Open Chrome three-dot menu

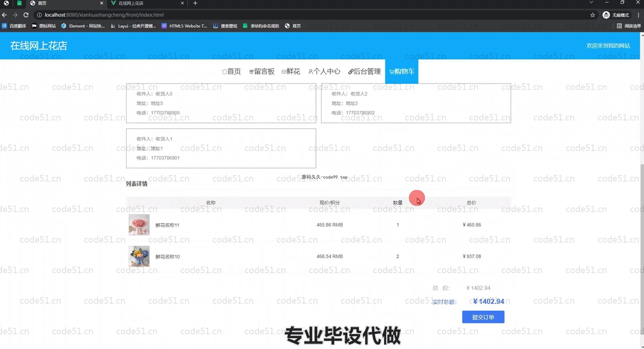[x=638, y=15]
